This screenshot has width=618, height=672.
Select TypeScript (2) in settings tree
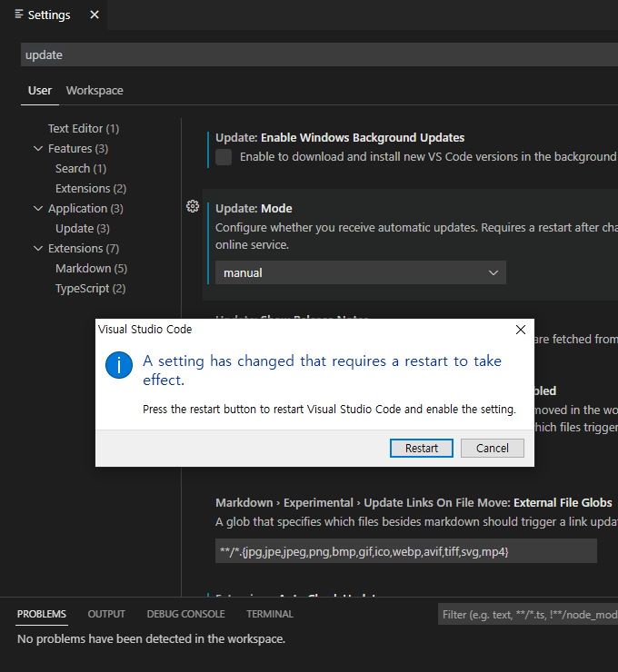pyautogui.click(x=91, y=289)
